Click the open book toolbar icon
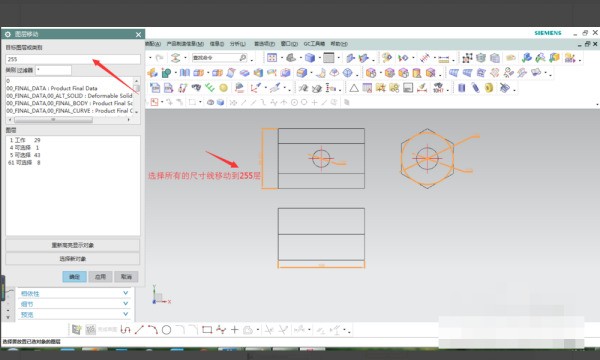This screenshot has height=360, width=600. (184, 73)
